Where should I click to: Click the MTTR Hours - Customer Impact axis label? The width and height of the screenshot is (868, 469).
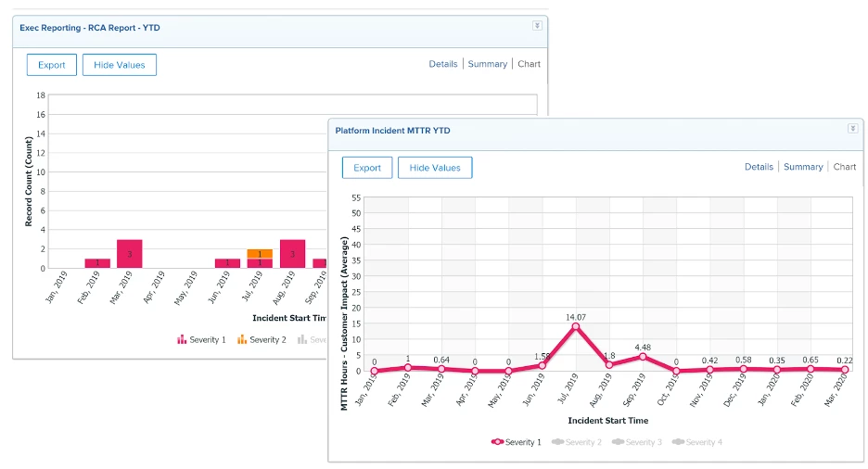(344, 323)
